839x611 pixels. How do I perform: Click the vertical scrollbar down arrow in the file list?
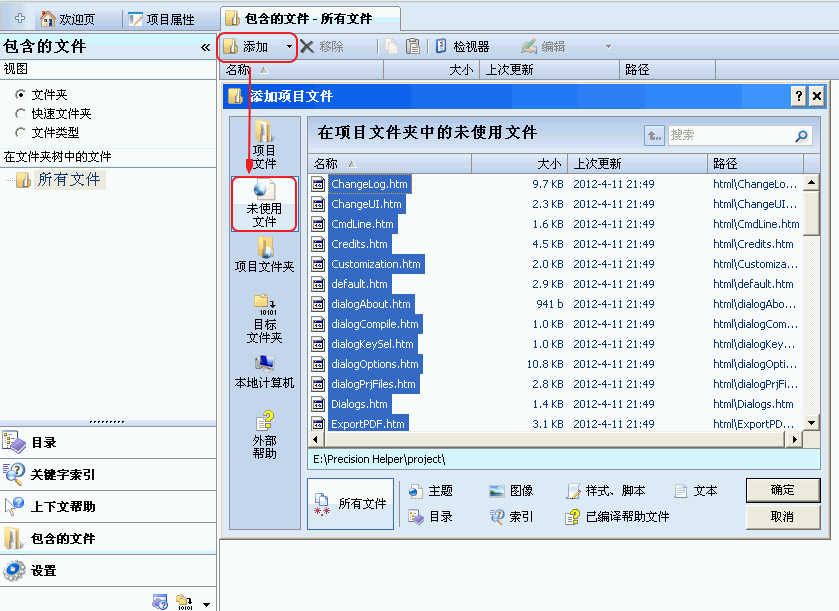coord(812,423)
